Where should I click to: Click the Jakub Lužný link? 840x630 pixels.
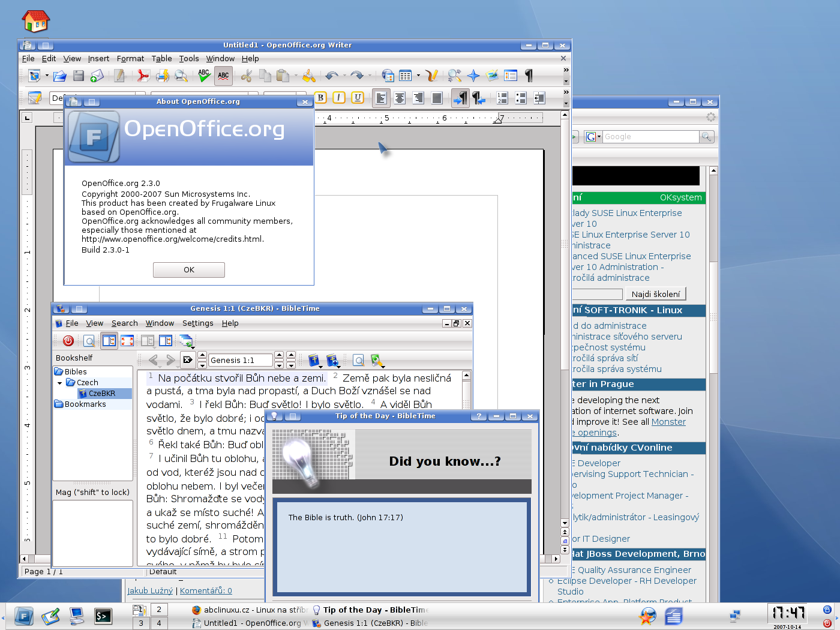click(150, 591)
